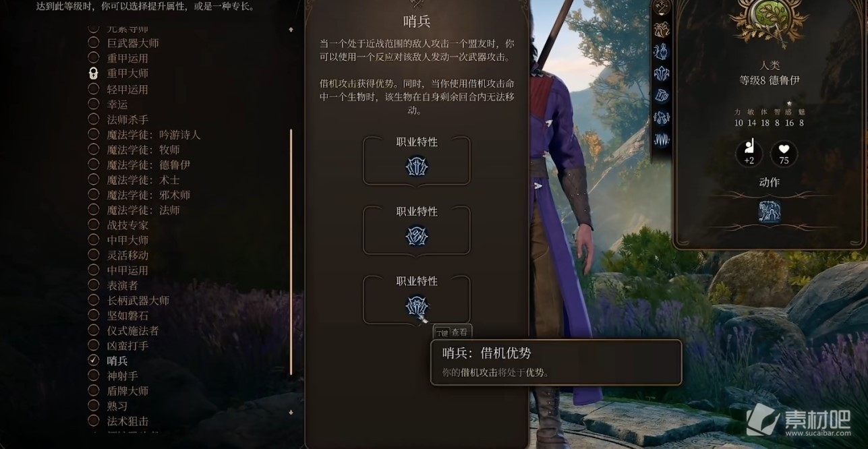Click the down arrow below the feat list

tap(291, 412)
